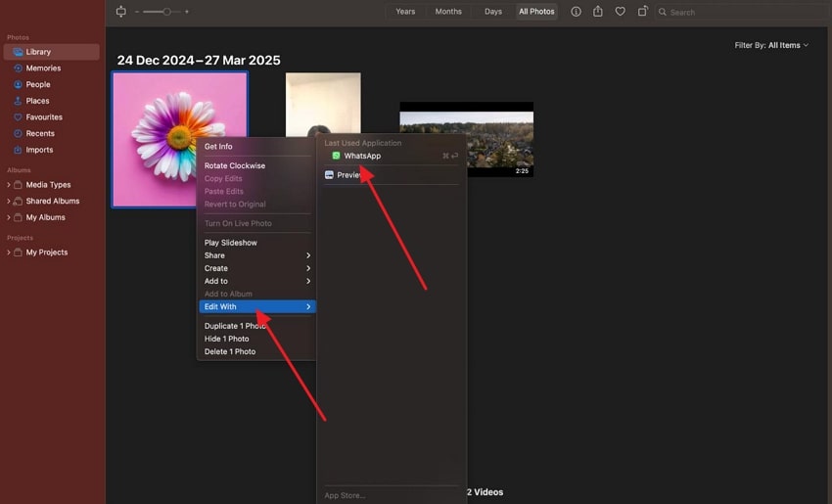Click the Search field
The height and width of the screenshot is (504, 832).
pos(739,12)
